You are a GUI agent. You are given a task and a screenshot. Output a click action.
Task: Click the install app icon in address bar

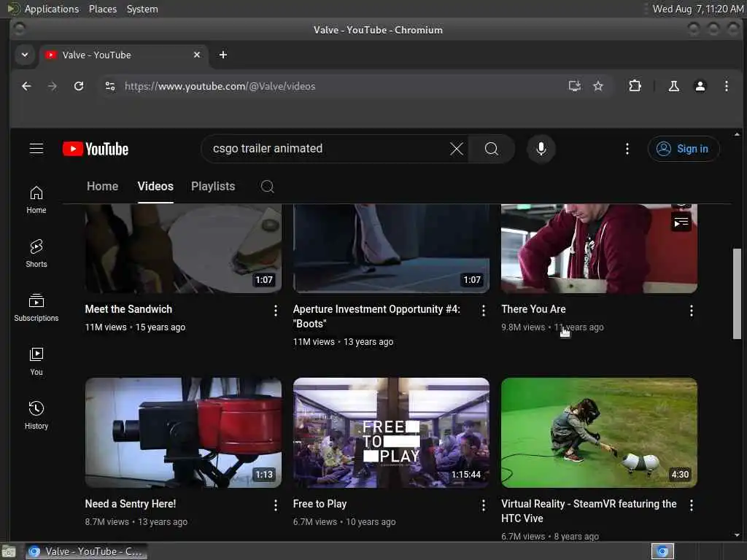pyautogui.click(x=575, y=86)
